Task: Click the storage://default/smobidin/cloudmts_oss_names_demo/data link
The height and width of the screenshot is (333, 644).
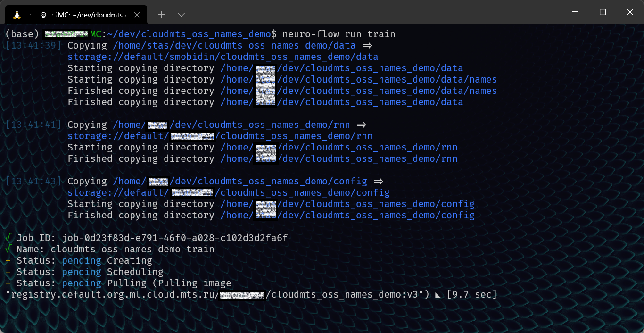Action: [223, 57]
